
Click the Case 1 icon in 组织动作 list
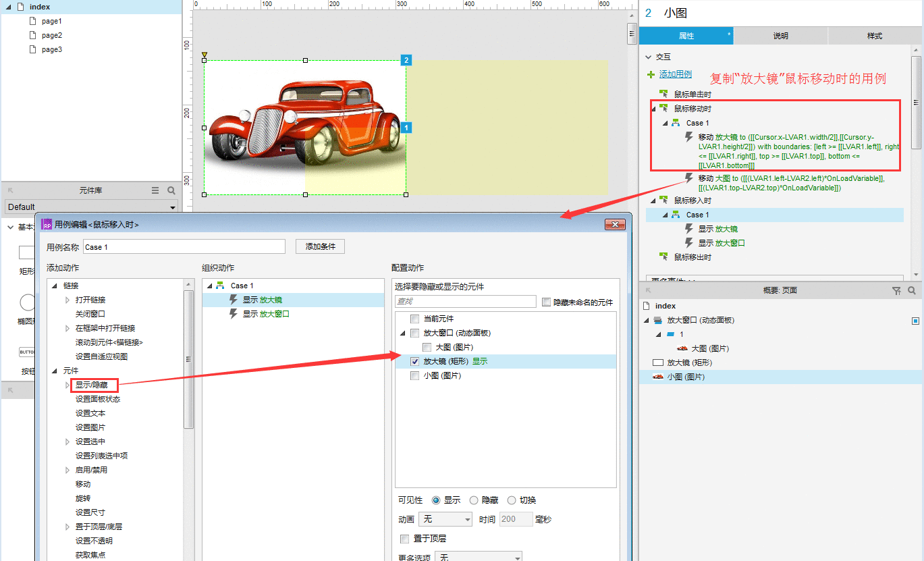pos(220,286)
